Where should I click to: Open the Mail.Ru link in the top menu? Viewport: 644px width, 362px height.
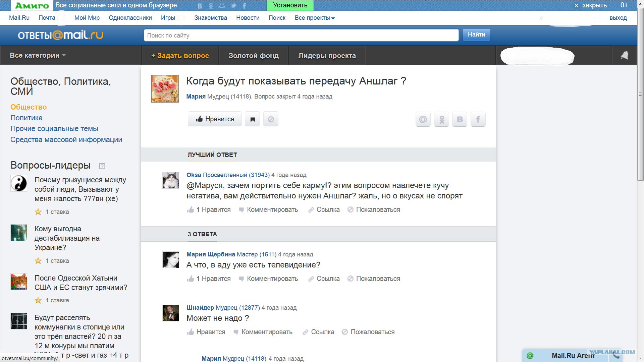pyautogui.click(x=19, y=18)
